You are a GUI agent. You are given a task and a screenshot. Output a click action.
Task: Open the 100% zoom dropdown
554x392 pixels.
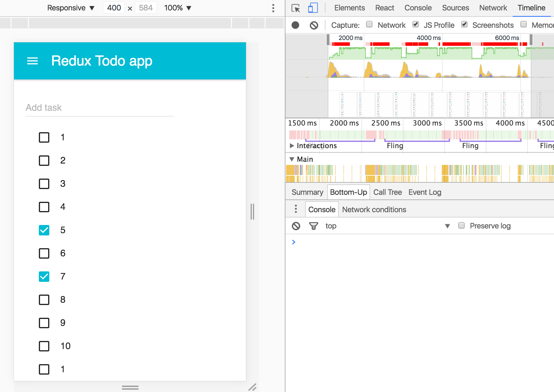tap(178, 8)
